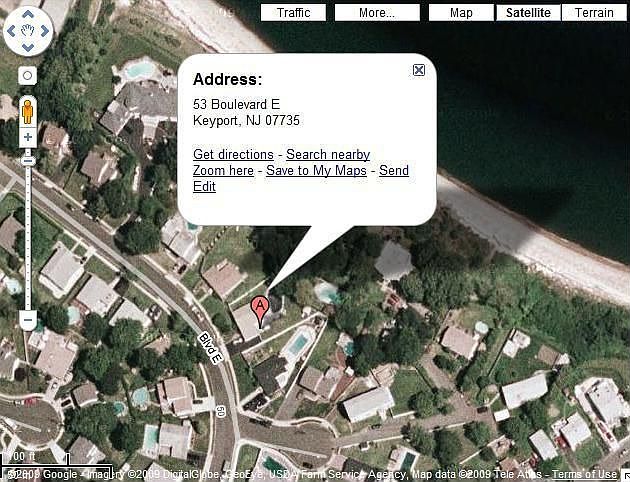This screenshot has width=630, height=482.
Task: Zoom in with the plus button
Action: pos(28,137)
